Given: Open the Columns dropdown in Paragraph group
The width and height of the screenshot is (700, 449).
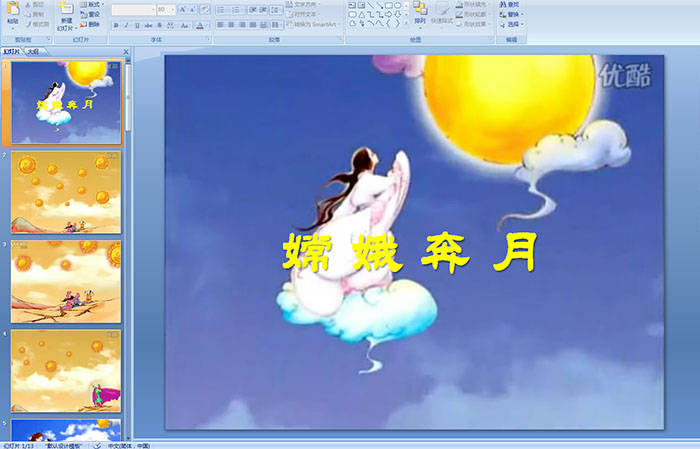Looking at the screenshot, I should (x=277, y=25).
